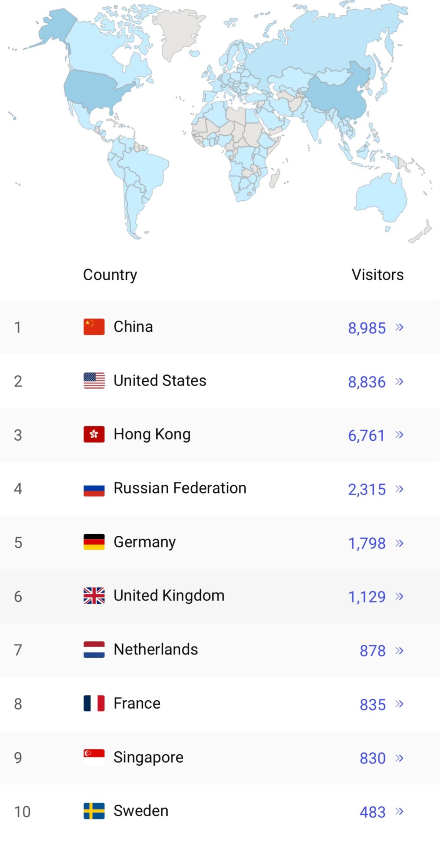Open the 6,761 Hong Kong visitors link
The height and width of the screenshot is (868, 440).
(x=367, y=435)
